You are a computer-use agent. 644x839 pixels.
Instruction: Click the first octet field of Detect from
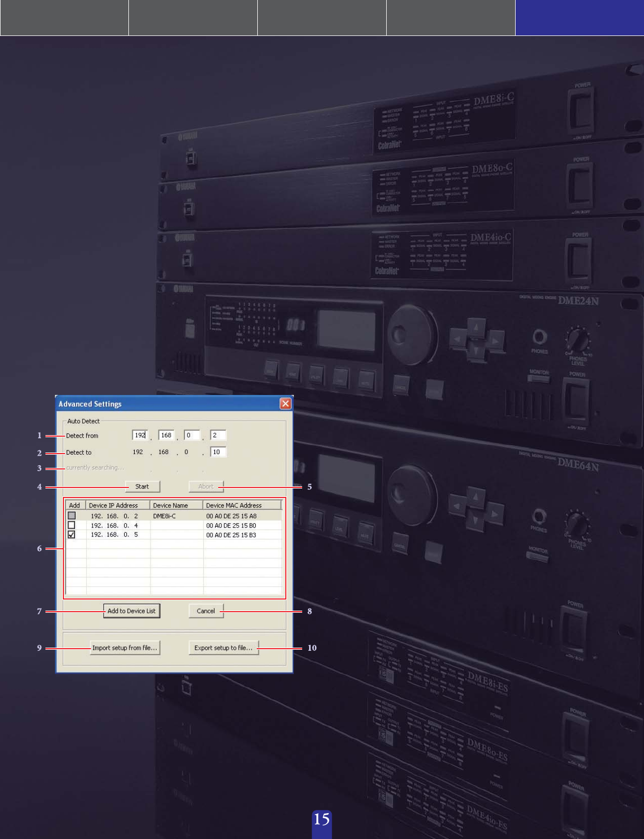(140, 435)
